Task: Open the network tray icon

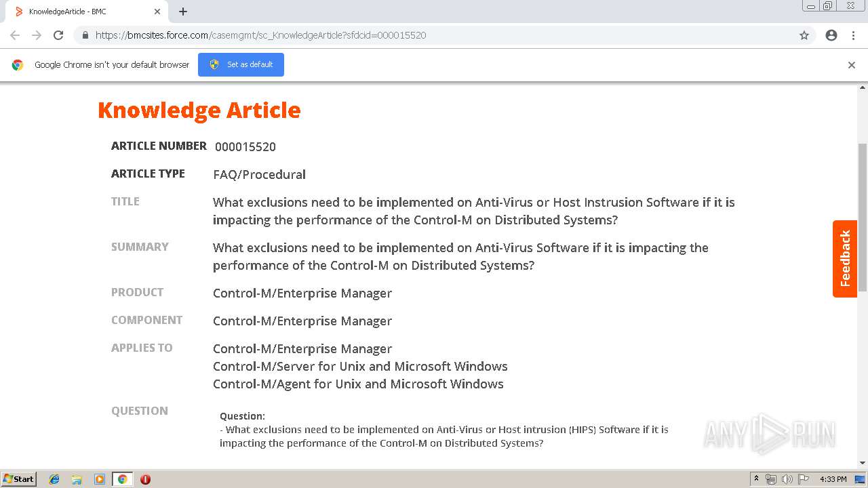Action: [771, 479]
